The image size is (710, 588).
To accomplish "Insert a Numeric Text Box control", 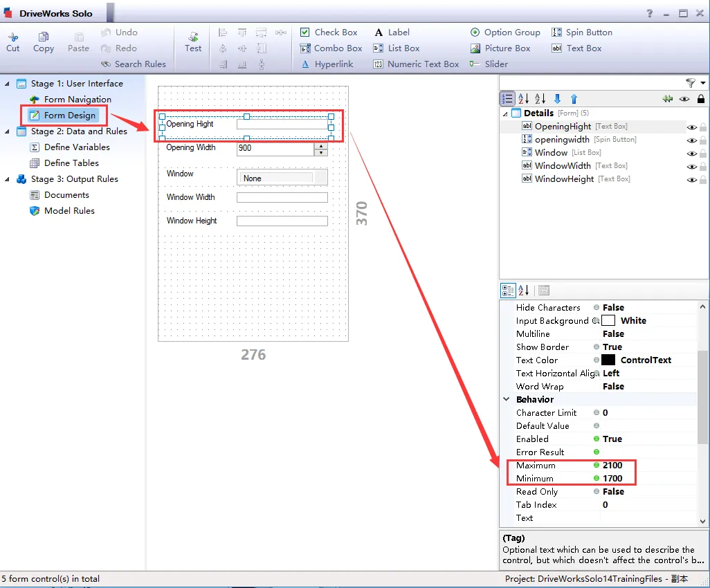I will point(415,64).
